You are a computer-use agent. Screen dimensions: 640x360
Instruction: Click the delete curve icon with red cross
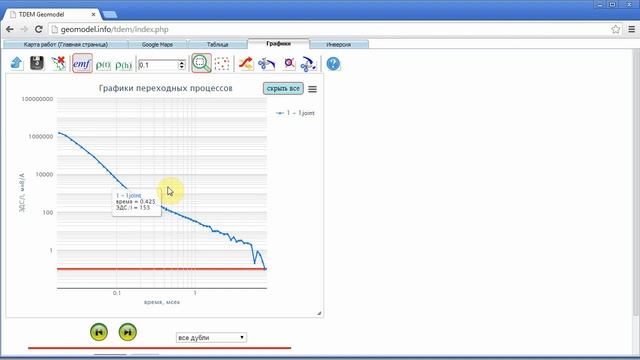(58, 63)
